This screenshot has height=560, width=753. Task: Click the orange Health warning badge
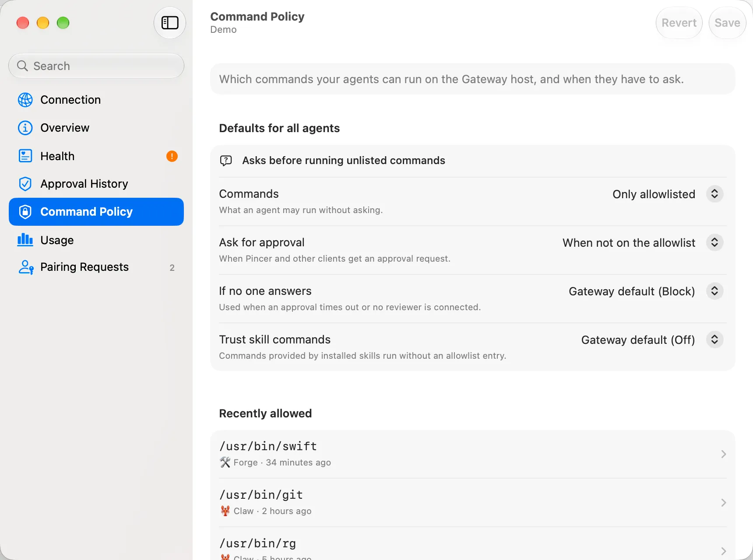coord(172,156)
